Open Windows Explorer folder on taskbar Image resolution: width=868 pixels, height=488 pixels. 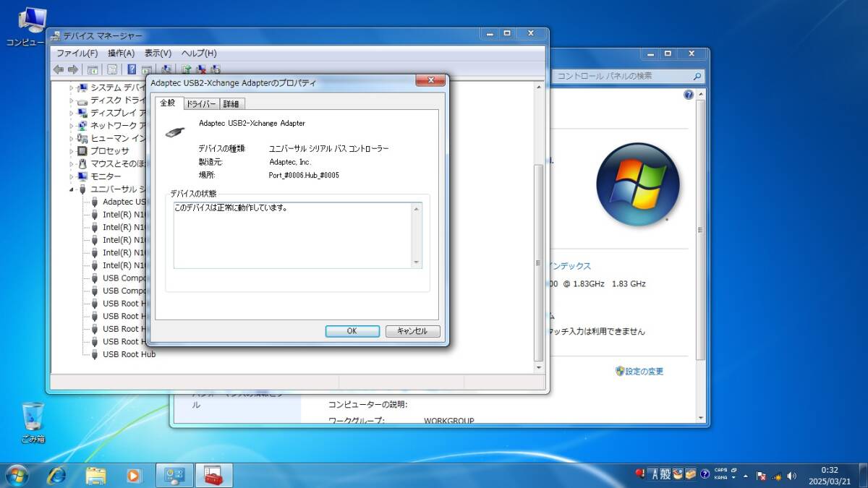pos(95,475)
